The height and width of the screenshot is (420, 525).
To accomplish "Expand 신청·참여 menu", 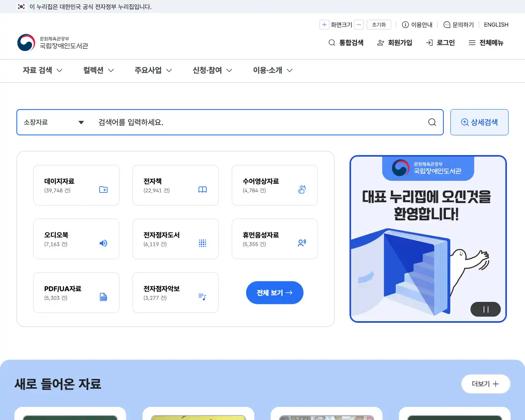I will (212, 71).
